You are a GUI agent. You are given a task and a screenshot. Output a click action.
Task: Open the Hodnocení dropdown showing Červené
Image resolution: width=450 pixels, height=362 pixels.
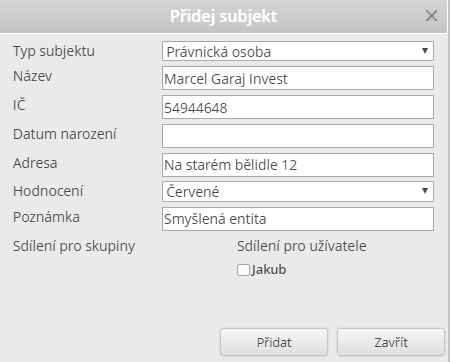click(298, 192)
